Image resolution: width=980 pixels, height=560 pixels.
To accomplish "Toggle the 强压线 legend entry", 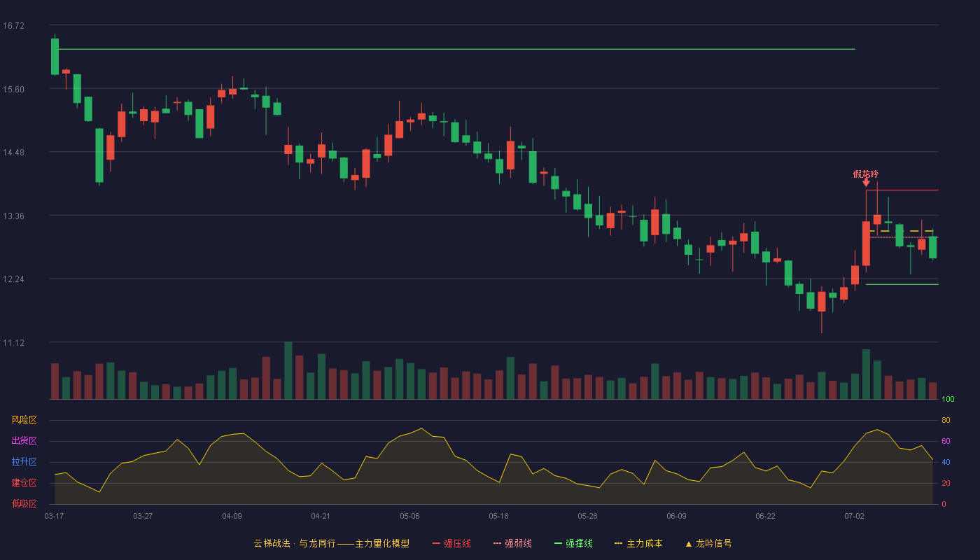I will click(451, 543).
